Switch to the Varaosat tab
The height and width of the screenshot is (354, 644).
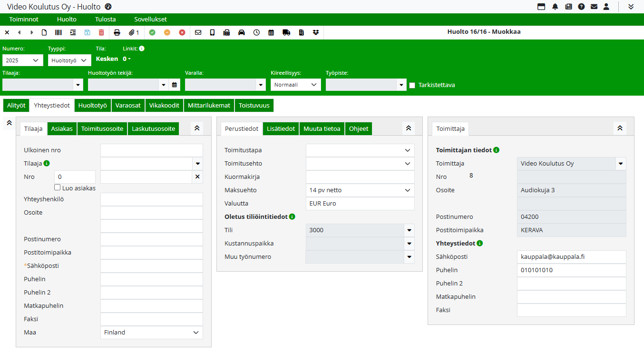(128, 106)
